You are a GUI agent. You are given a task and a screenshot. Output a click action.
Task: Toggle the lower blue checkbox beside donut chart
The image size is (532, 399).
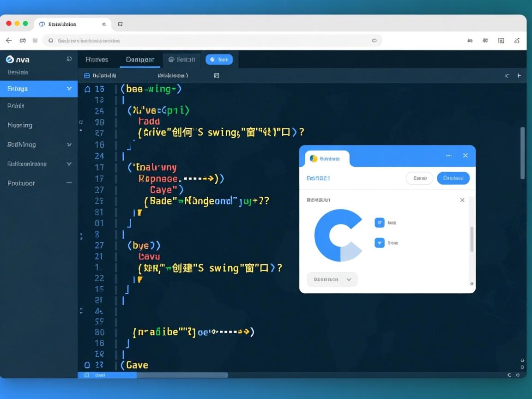[379, 243]
